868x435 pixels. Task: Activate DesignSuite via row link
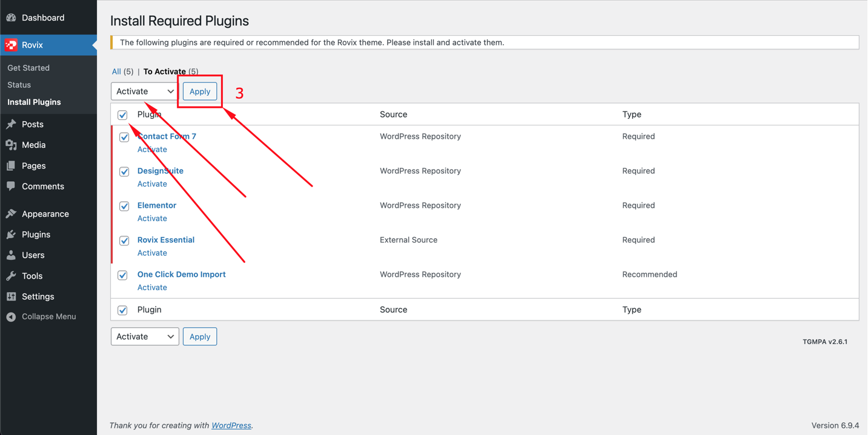click(x=152, y=184)
